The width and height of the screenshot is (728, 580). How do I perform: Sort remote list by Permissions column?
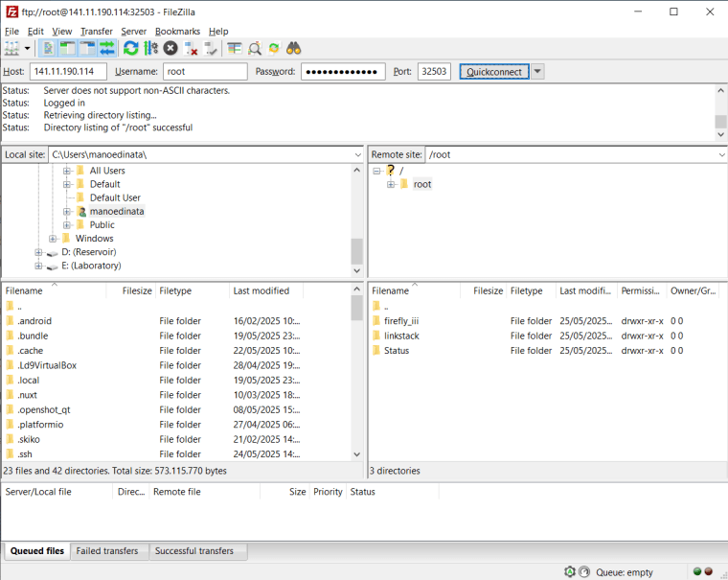(x=642, y=290)
